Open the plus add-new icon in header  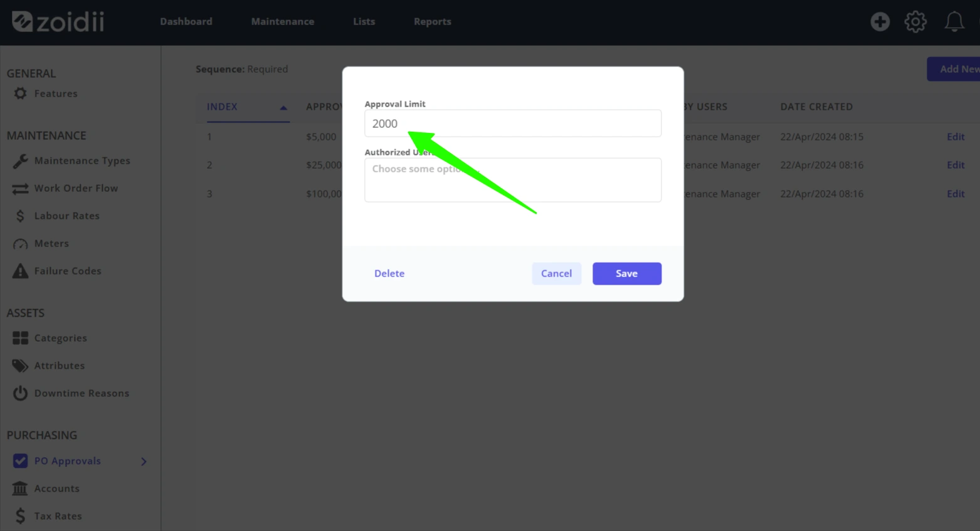(880, 21)
